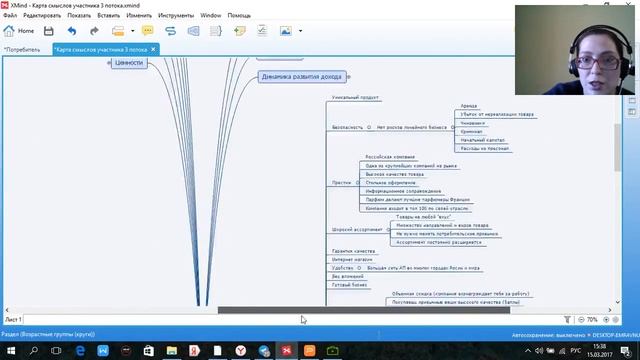The height and width of the screenshot is (360, 640).
Task: Open the Инструменты menu
Action: pyautogui.click(x=176, y=16)
